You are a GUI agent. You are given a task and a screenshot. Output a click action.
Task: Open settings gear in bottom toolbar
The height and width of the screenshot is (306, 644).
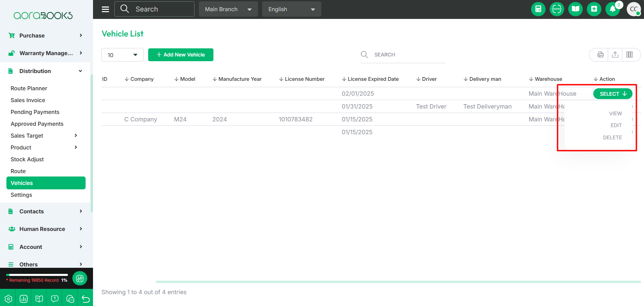pos(8,299)
